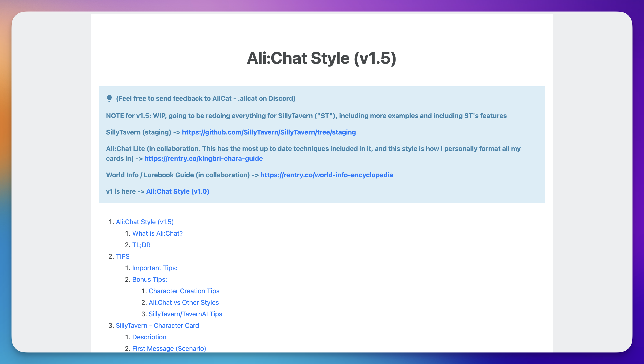Screen dimensions: 644x364
Task: Open SillyTavern/TavernAI Tips entry
Action: (185, 314)
